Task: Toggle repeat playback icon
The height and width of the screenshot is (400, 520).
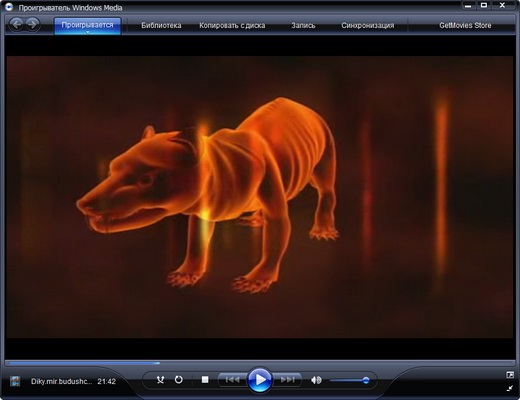Action: tap(179, 380)
